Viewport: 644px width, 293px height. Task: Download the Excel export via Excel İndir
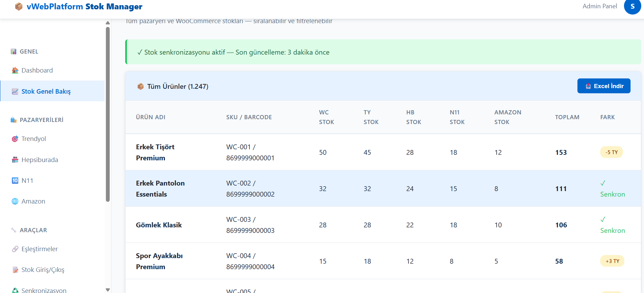[x=604, y=86]
